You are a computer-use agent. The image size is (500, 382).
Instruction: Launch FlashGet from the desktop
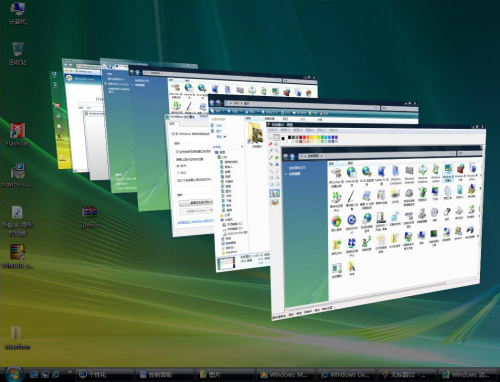coord(17,134)
